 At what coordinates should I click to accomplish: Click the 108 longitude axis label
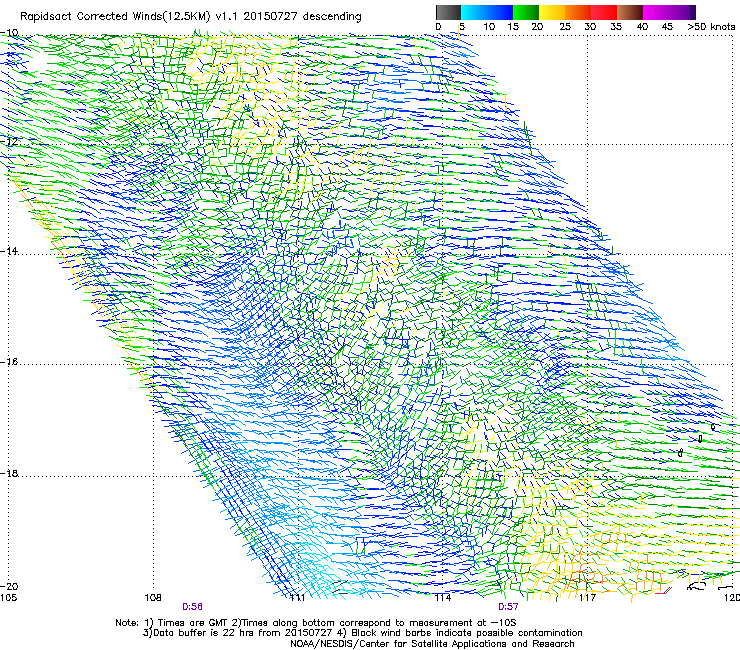point(153,598)
